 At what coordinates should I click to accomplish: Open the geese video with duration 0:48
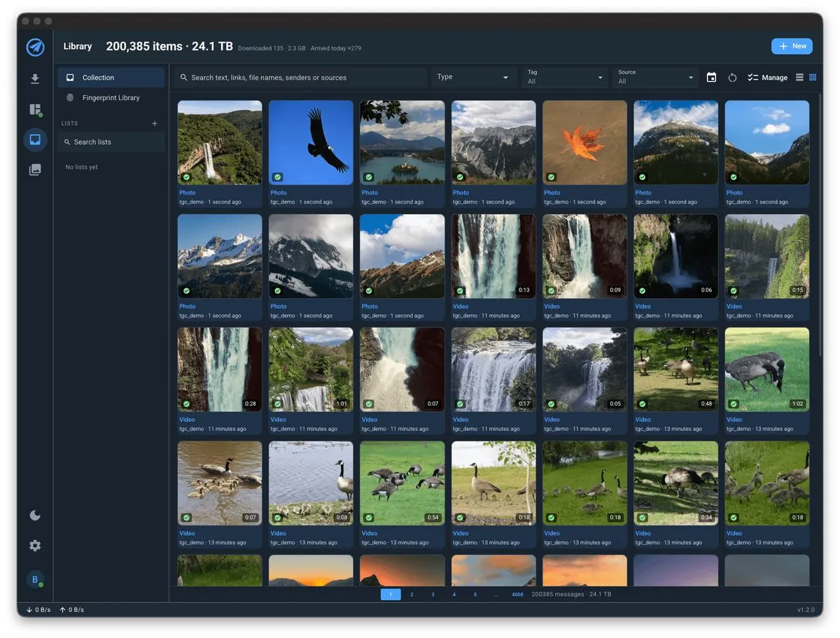point(675,370)
